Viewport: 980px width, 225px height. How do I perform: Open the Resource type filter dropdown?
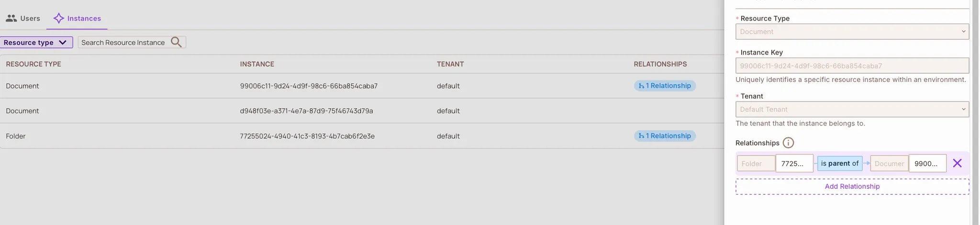[36, 42]
